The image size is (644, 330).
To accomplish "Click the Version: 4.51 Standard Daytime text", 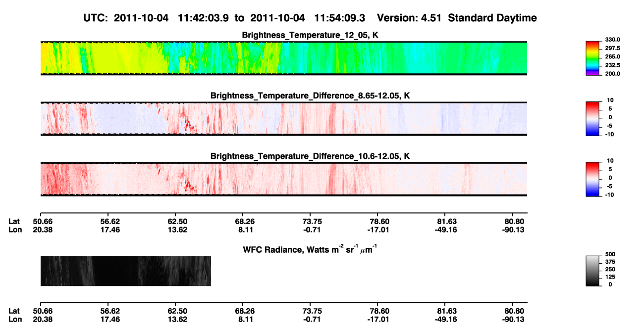I will [457, 18].
